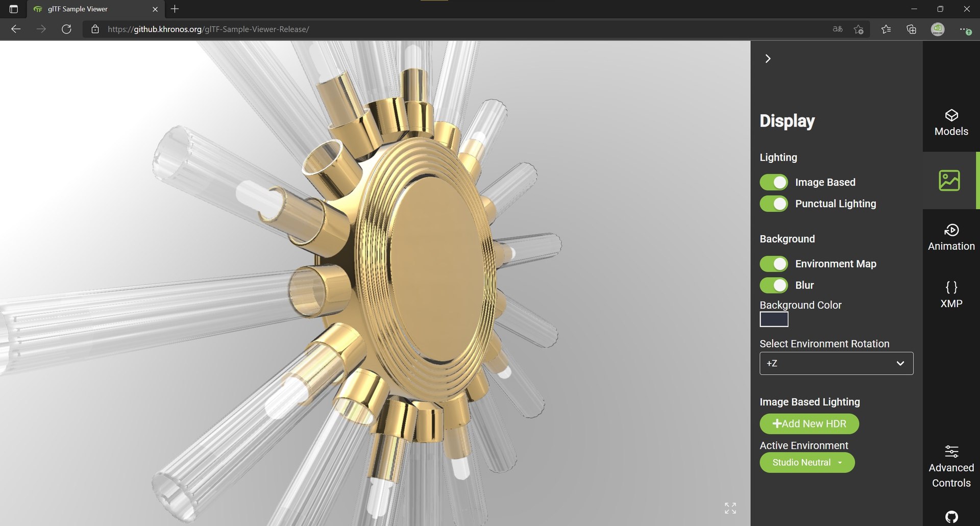Enter fullscreen with the expand icon
The width and height of the screenshot is (980, 526).
click(x=730, y=508)
